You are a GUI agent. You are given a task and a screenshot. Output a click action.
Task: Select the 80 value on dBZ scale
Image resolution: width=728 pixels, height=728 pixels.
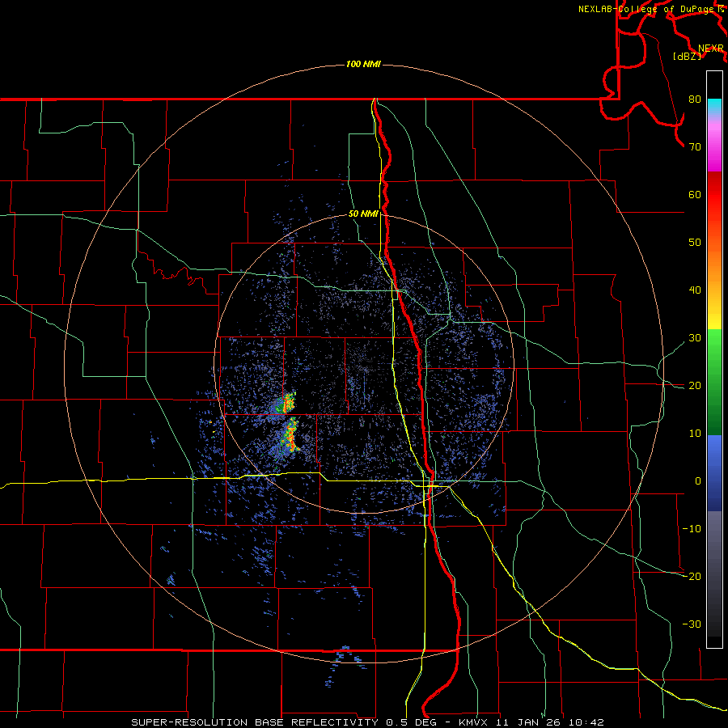pyautogui.click(x=695, y=99)
